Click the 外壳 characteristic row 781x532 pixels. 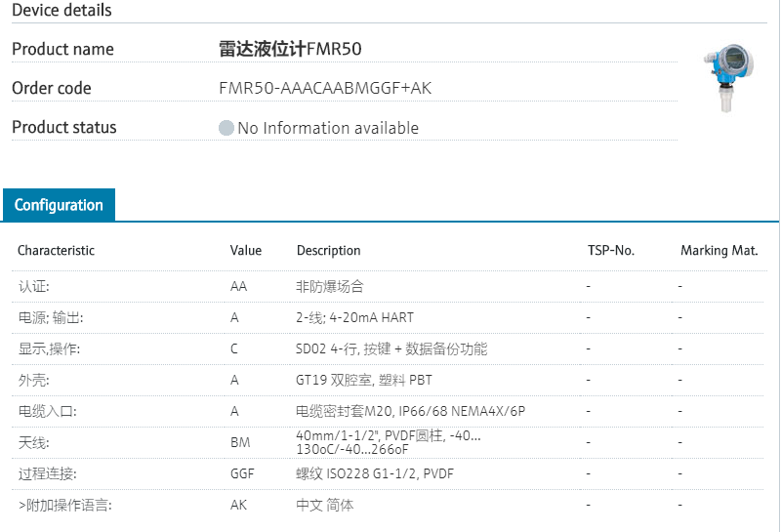click(33, 381)
